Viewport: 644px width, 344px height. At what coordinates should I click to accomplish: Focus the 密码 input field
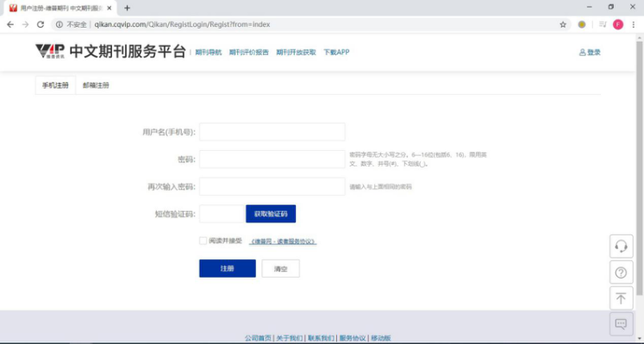click(x=272, y=159)
